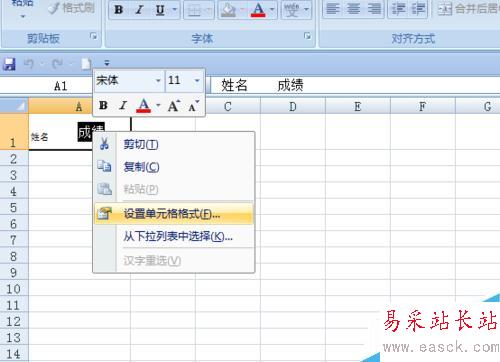Choose 复制(C) from the context menu
The width and height of the screenshot is (500, 362).
(174, 167)
